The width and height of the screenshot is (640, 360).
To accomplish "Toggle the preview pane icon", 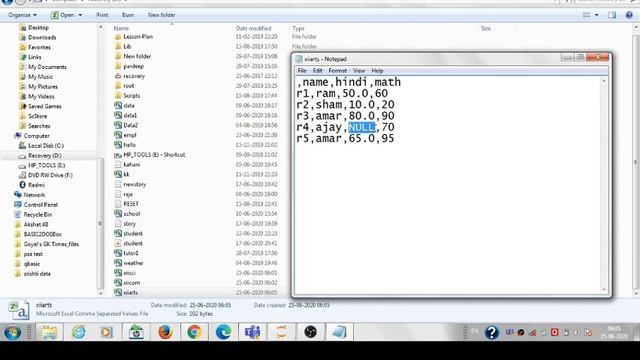I will (x=612, y=15).
